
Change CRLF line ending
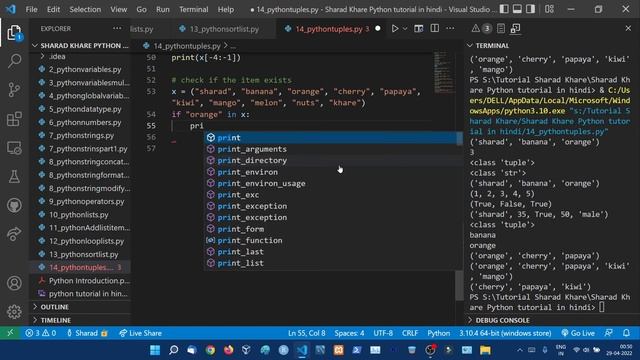click(x=410, y=333)
